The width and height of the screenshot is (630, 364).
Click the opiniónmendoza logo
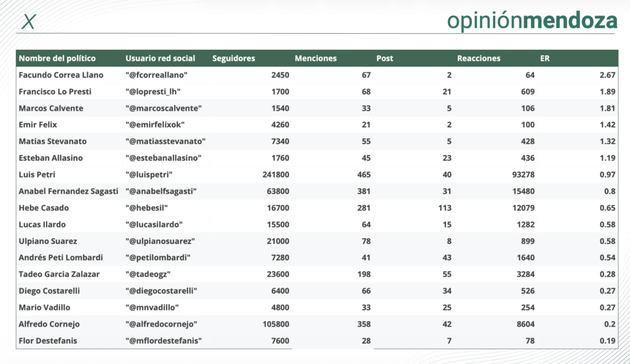[532, 20]
